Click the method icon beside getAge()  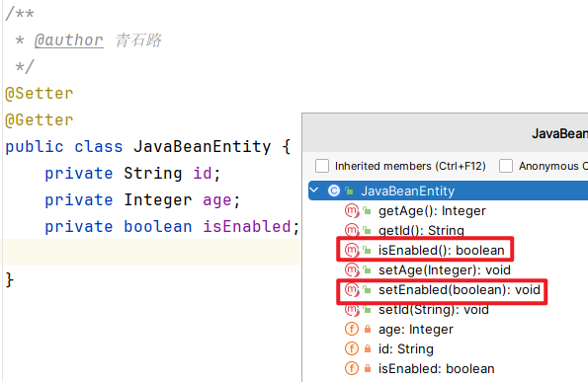coord(352,211)
